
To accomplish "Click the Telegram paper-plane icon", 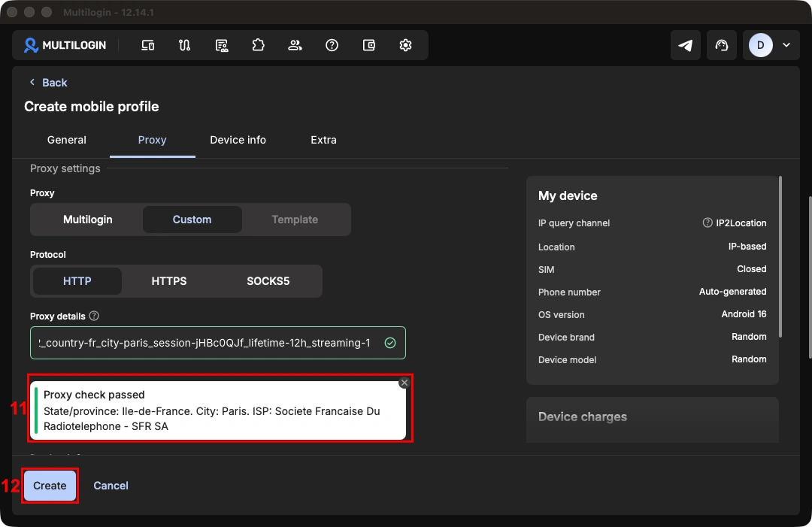I will [686, 45].
